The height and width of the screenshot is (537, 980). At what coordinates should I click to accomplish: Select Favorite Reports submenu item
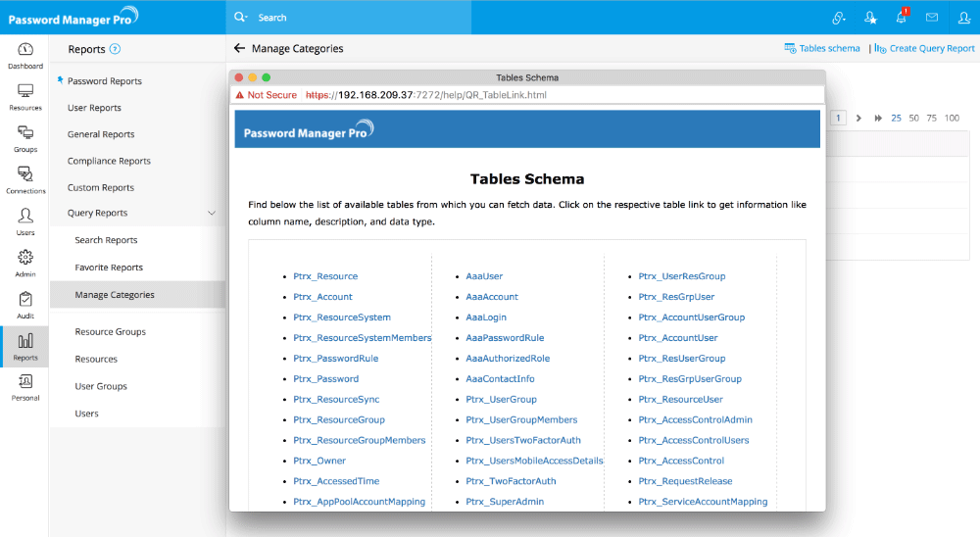109,268
